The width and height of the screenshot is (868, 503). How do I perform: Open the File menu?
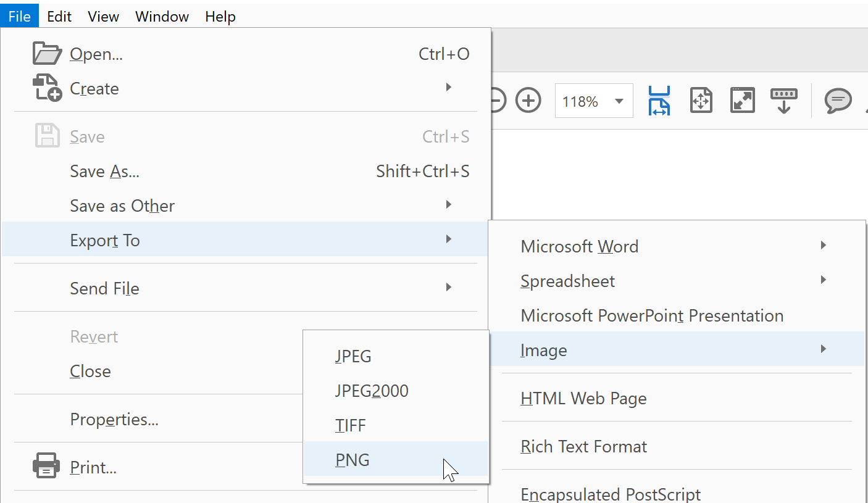point(19,16)
